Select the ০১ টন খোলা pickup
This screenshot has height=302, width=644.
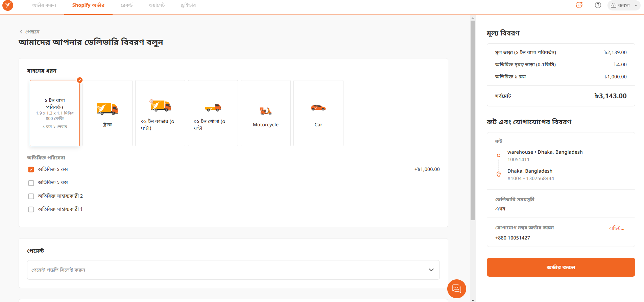213,113
